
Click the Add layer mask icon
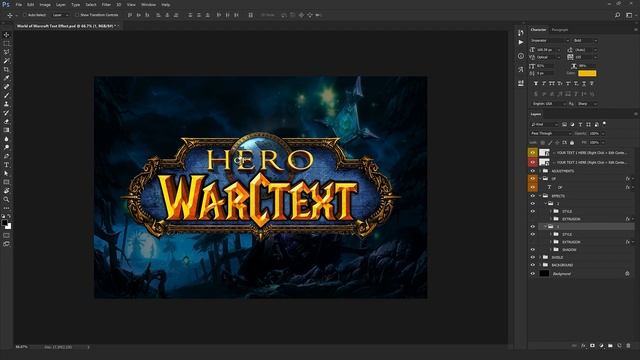[592, 346]
